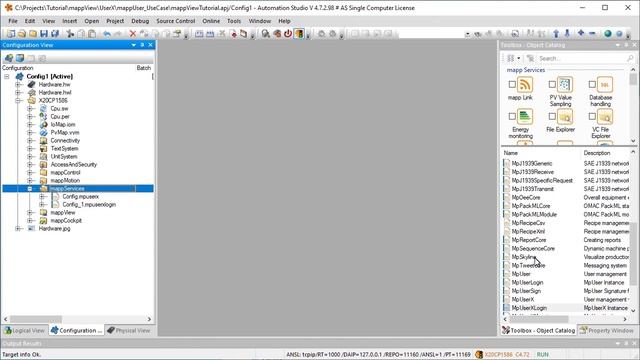The width and height of the screenshot is (640, 360).
Task: Select Hardware.jpg in the tree
Action: 54,229
